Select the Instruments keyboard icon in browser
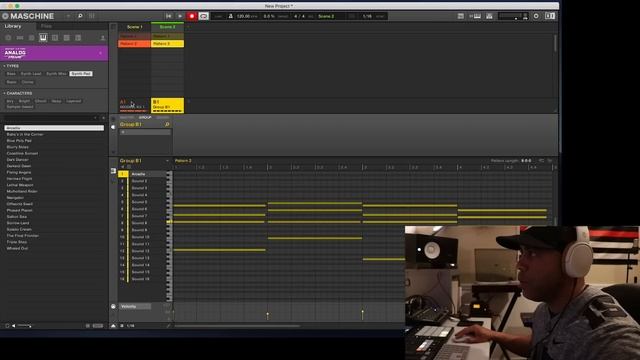The height and width of the screenshot is (360, 640). click(x=43, y=38)
